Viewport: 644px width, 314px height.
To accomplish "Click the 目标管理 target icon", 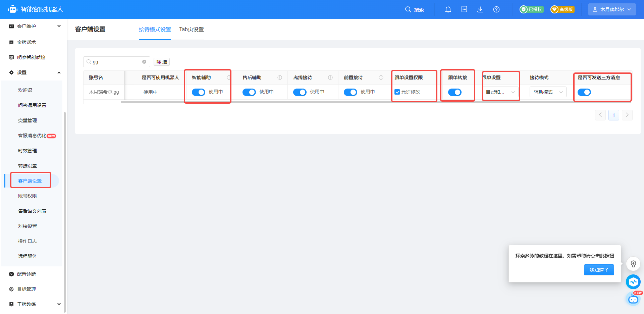I will (x=11, y=289).
